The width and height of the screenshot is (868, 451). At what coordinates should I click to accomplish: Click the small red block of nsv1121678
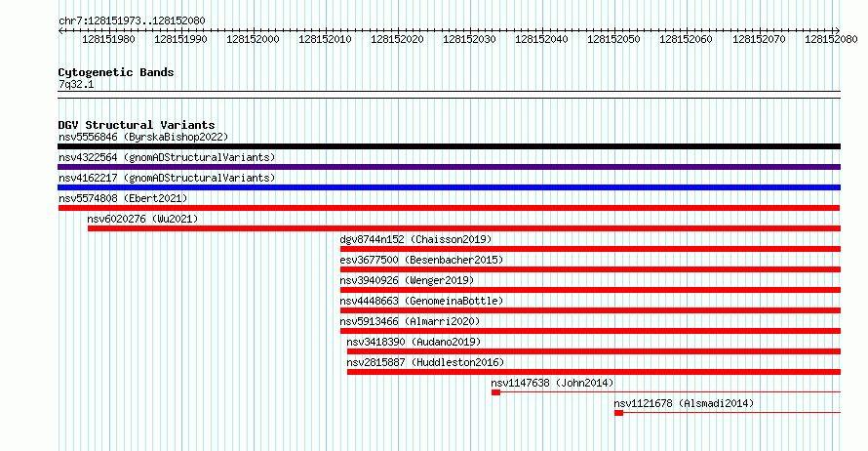(x=618, y=413)
